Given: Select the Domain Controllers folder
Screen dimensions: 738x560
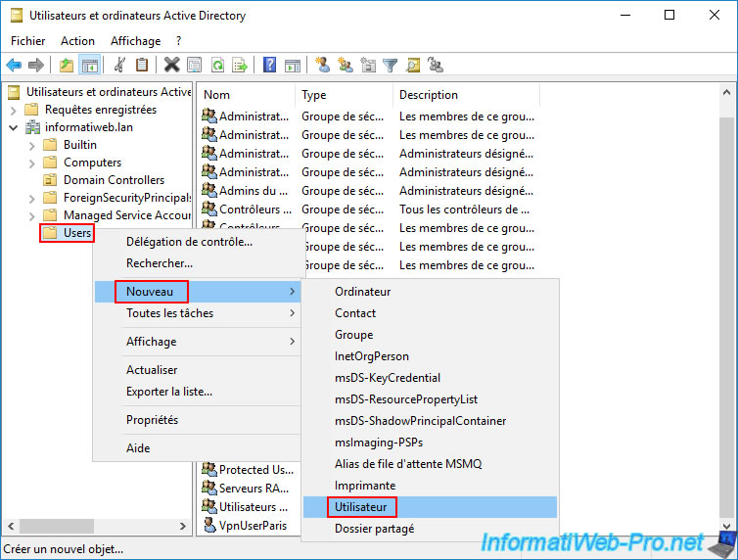Looking at the screenshot, I should pos(114,180).
